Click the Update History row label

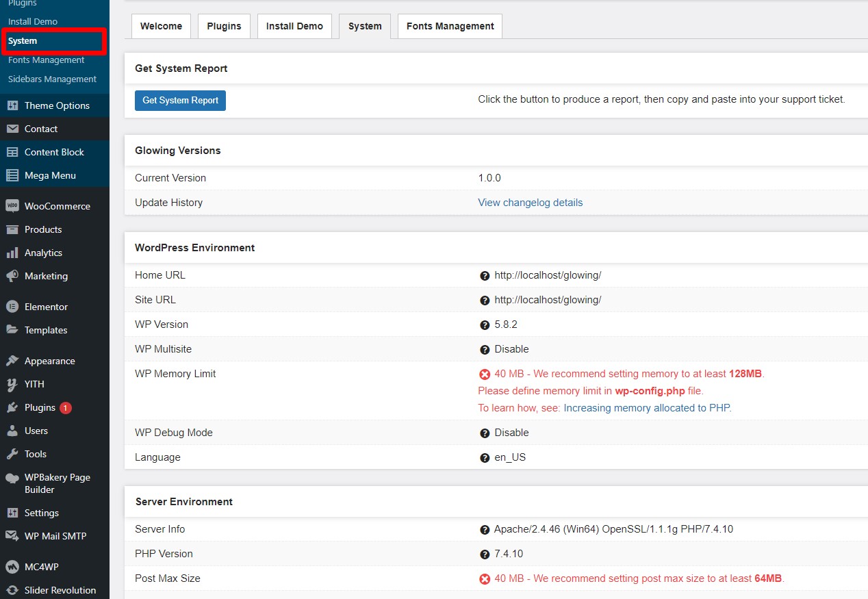169,203
